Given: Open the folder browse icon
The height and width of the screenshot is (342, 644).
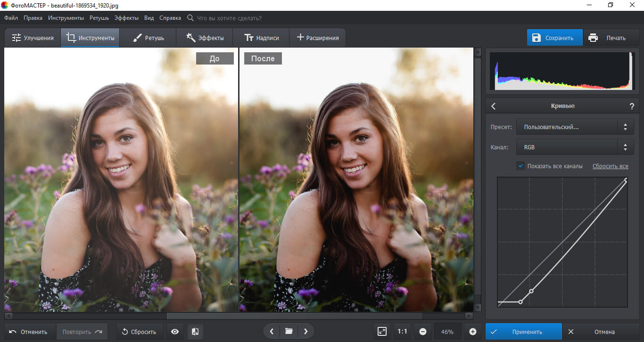Looking at the screenshot, I should click(289, 332).
